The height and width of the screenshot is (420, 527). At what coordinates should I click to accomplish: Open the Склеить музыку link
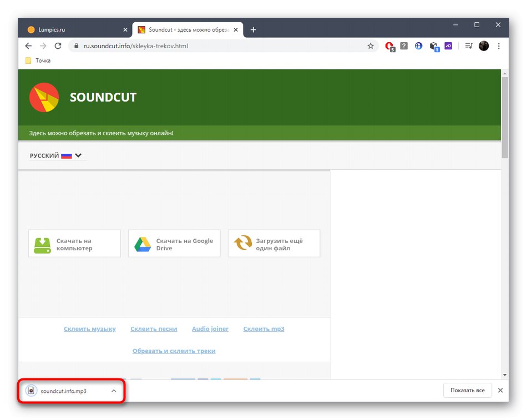click(x=90, y=329)
